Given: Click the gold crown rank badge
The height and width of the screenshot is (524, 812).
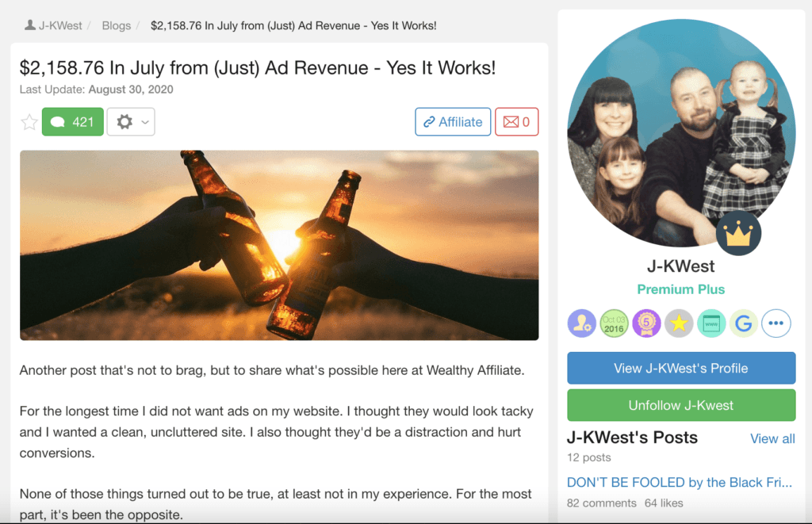Looking at the screenshot, I should 738,233.
